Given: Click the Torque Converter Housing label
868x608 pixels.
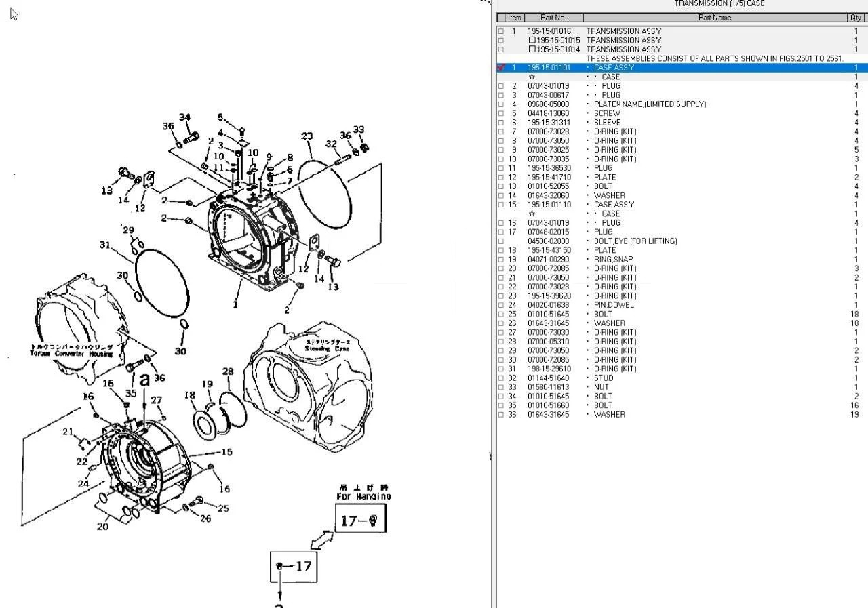Looking at the screenshot, I should 71,354.
